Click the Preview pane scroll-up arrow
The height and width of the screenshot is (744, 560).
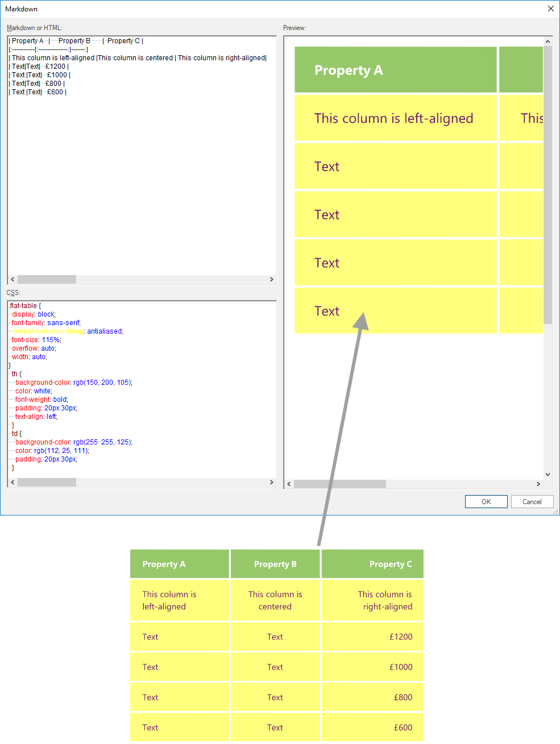[547, 41]
